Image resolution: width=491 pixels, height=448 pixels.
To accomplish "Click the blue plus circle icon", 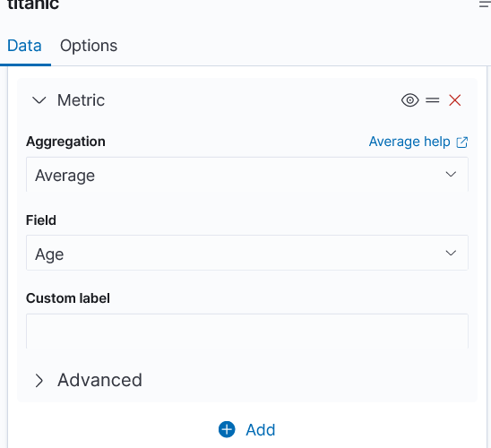I will (227, 429).
